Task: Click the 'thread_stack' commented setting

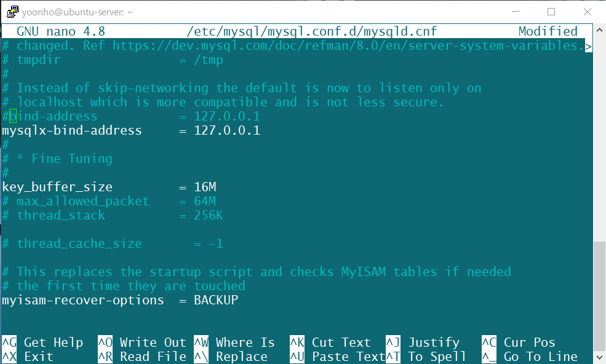Action: click(x=61, y=215)
